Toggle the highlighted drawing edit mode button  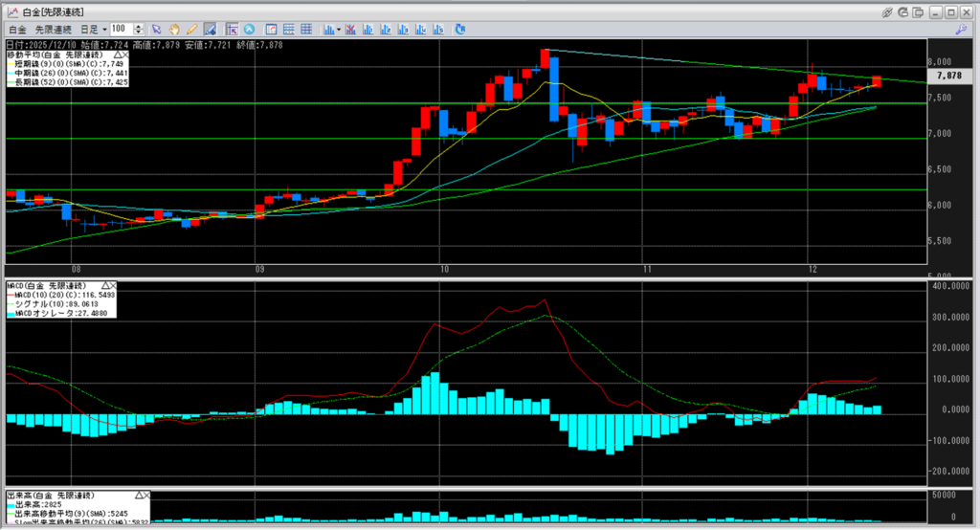[x=210, y=30]
